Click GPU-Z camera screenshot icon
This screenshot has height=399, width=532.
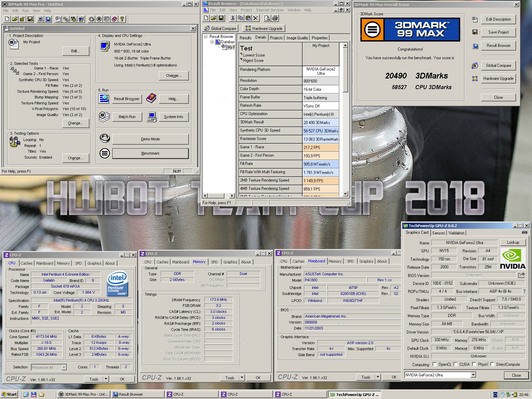pyautogui.click(x=524, y=232)
